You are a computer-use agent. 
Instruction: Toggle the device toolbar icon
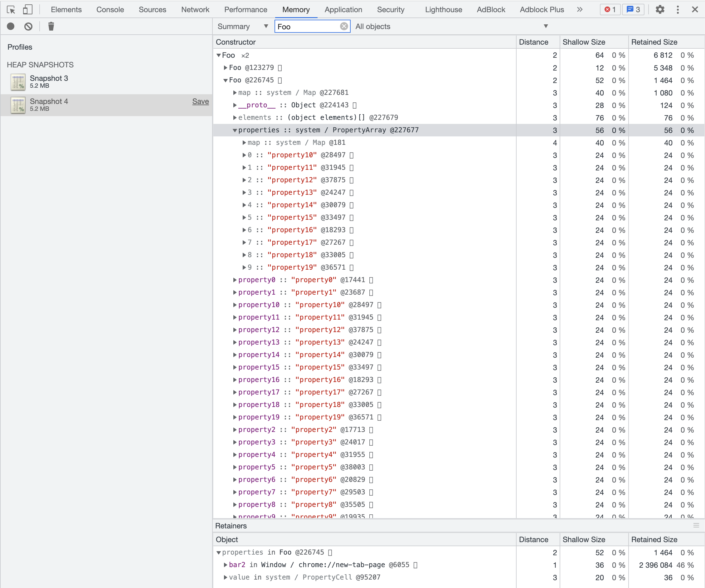(x=27, y=9)
